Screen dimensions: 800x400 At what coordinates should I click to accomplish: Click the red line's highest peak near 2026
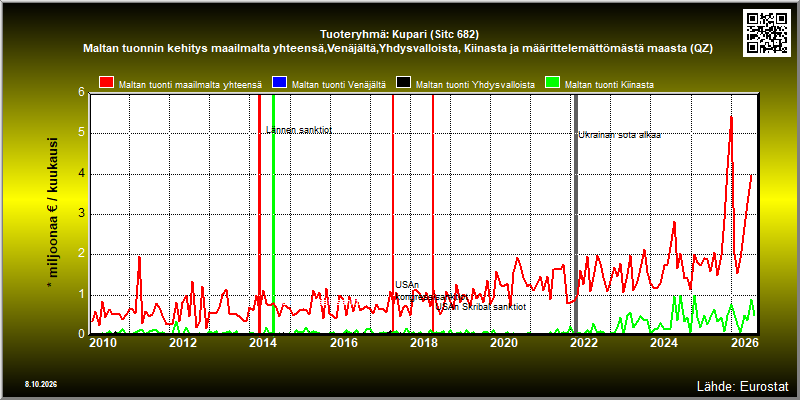click(x=731, y=117)
